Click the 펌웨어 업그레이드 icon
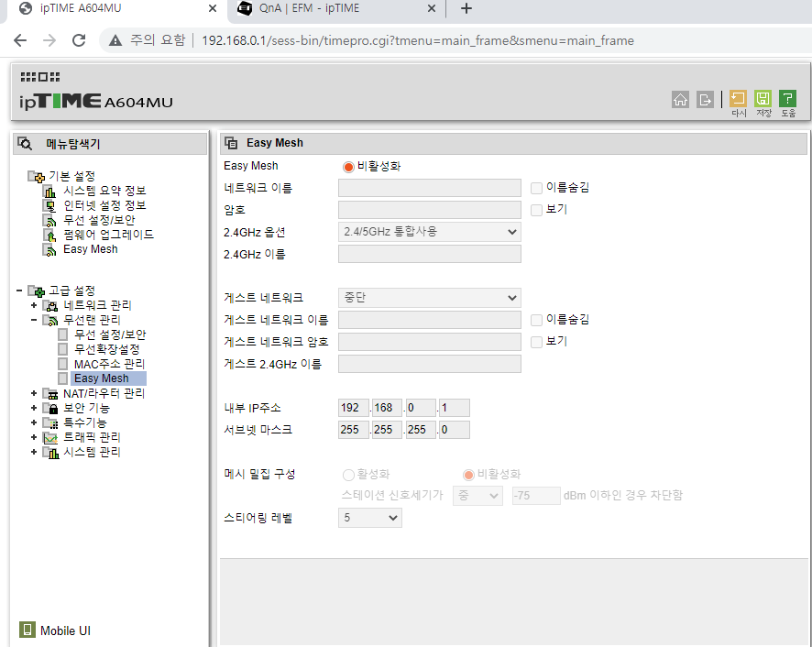812x647 pixels. 49,235
